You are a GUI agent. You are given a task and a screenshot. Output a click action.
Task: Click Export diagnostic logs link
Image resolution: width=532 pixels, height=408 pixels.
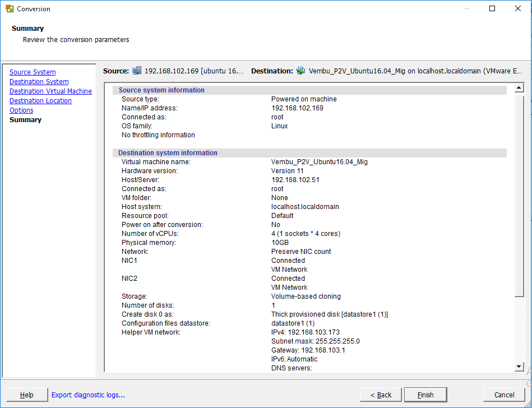tap(88, 395)
